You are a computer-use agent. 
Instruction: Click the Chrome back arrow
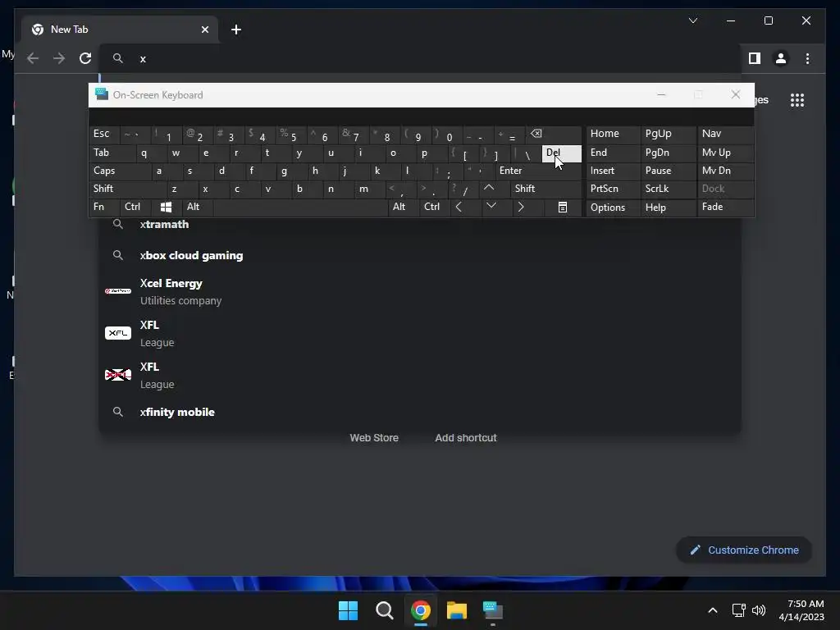point(33,58)
